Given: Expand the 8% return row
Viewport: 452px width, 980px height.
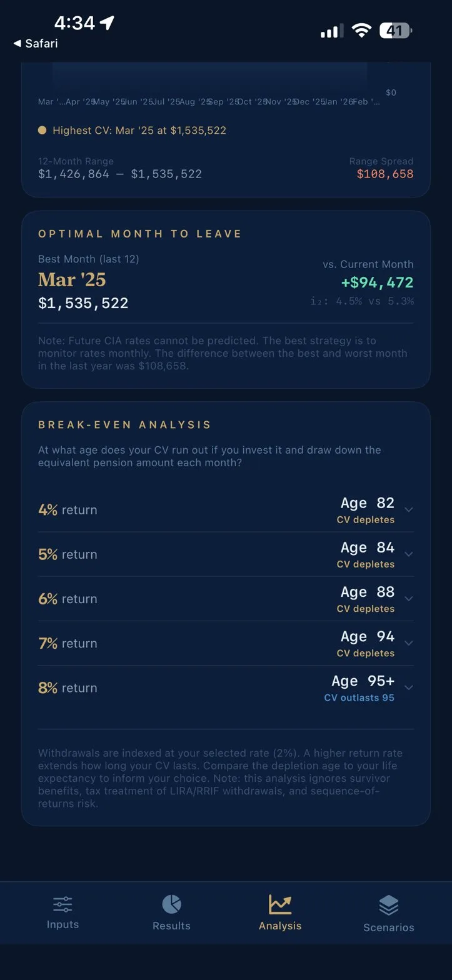Looking at the screenshot, I should (x=408, y=687).
